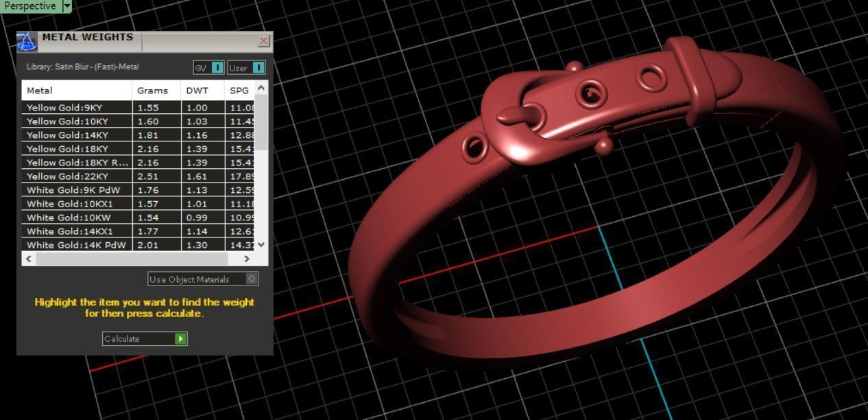This screenshot has height=420, width=868.
Task: Select the White Gold:14KX1 row
Action: point(138,231)
